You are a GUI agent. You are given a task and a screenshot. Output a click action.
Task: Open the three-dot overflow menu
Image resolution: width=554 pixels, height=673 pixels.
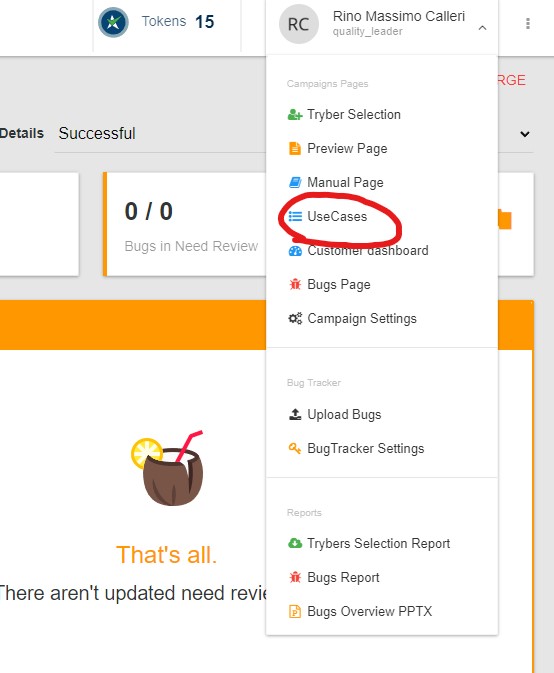pyautogui.click(x=528, y=24)
